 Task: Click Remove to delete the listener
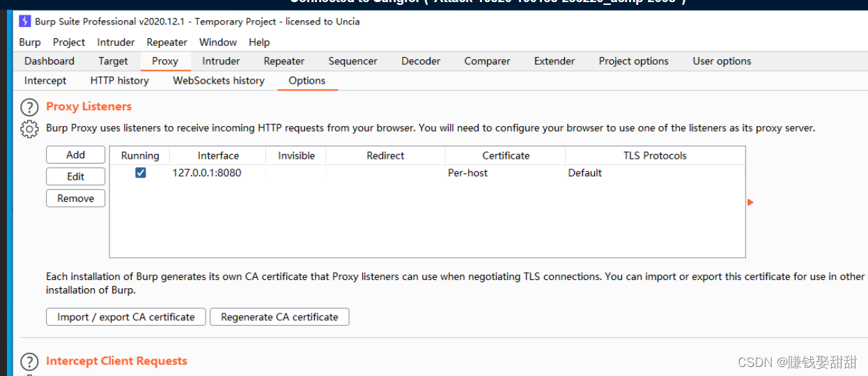76,198
